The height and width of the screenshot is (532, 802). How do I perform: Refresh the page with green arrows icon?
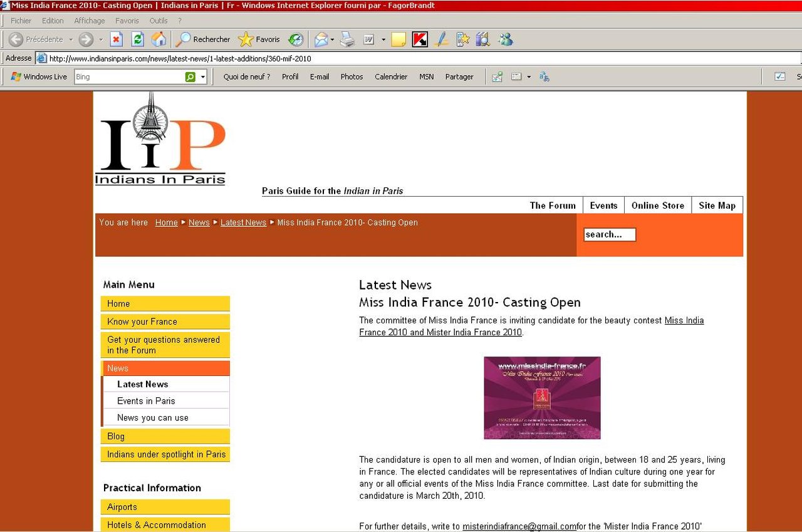coord(138,39)
